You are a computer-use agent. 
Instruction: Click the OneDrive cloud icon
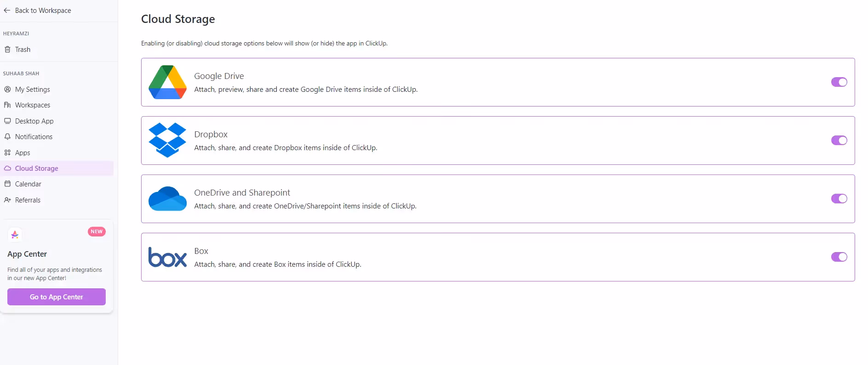[x=167, y=199]
